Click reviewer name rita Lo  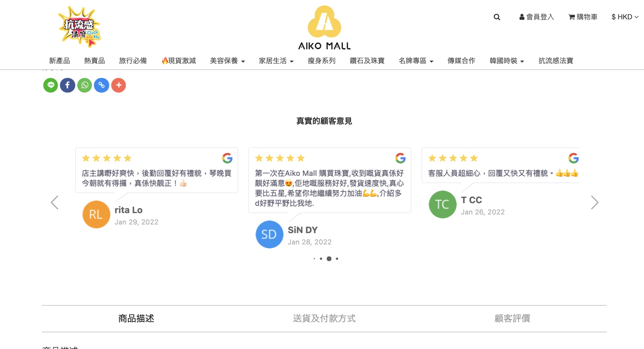pos(129,210)
